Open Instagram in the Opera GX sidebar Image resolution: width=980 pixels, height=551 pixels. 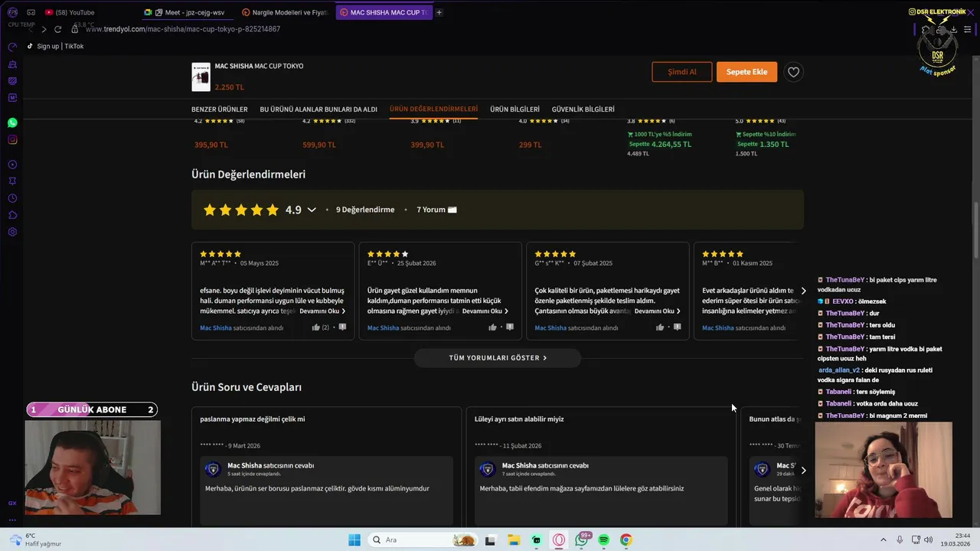(x=12, y=139)
